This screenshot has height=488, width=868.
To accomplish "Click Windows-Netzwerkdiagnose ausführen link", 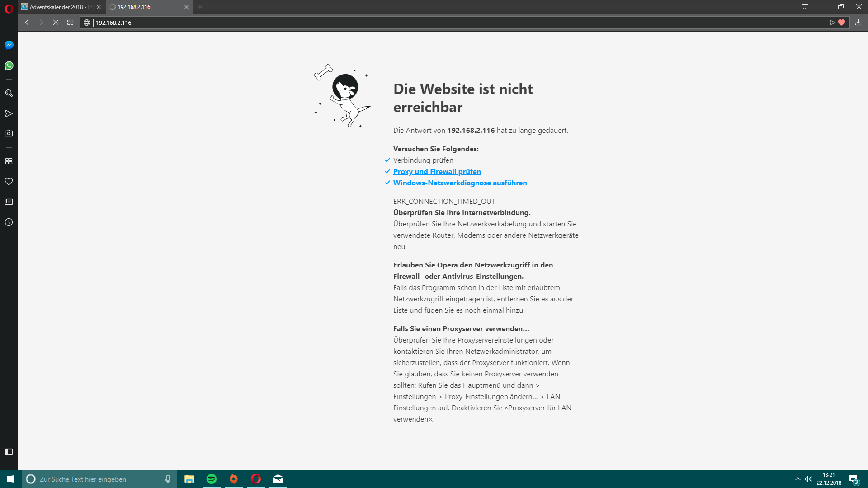I will click(460, 183).
